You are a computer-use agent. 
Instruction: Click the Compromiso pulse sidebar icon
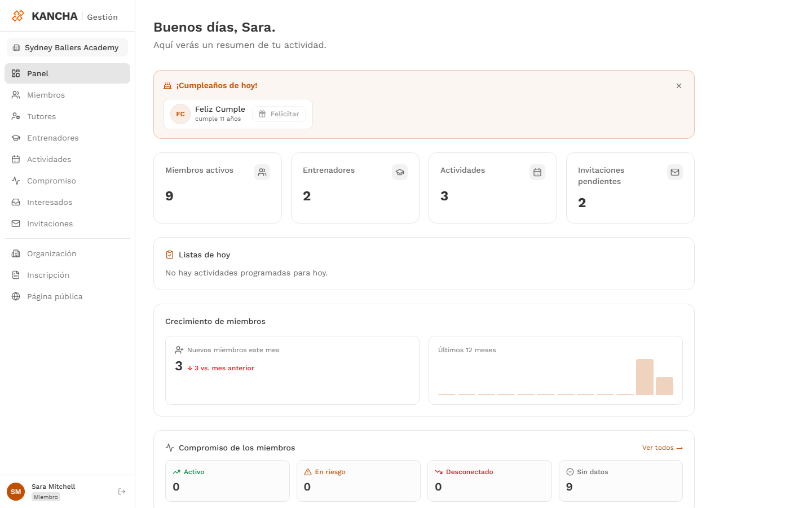coord(16,181)
